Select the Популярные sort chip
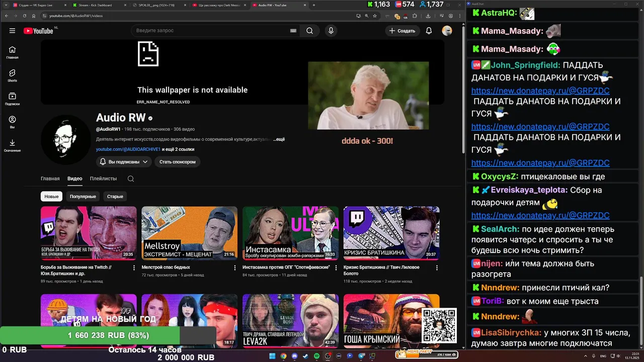 point(83,197)
